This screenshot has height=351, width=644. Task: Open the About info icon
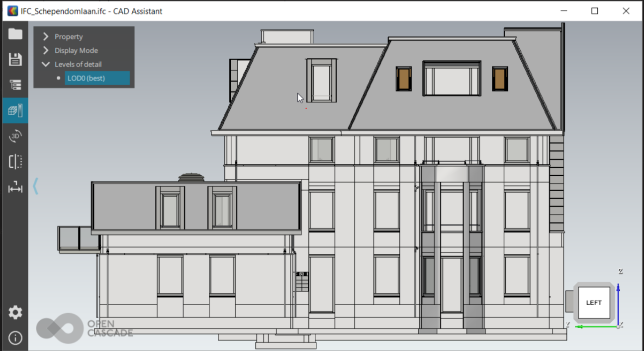(x=15, y=338)
